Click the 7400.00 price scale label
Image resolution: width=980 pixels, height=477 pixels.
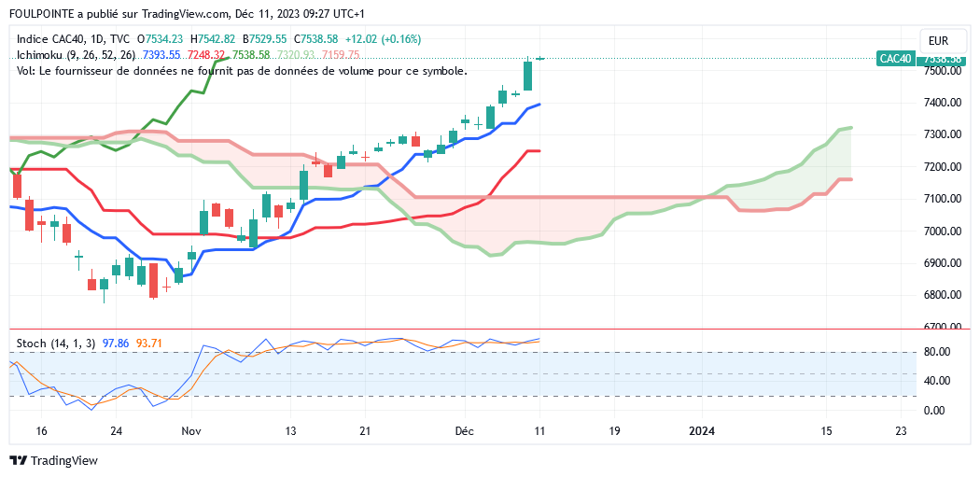(942, 103)
